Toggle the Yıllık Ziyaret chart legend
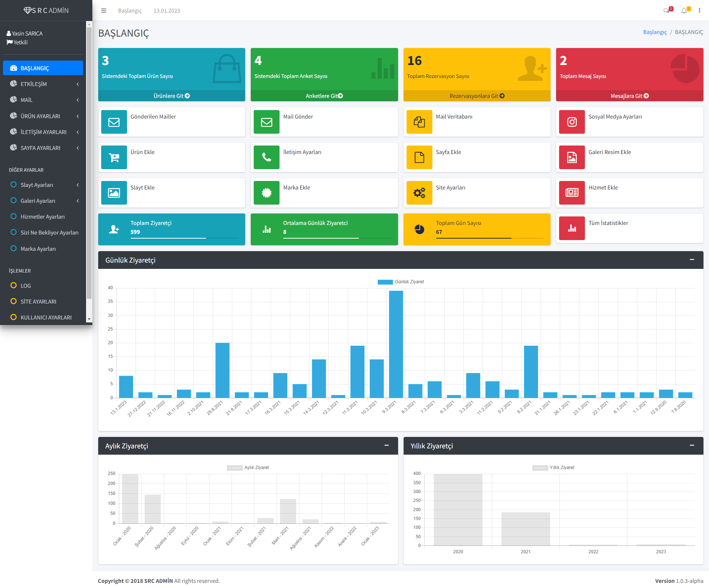The image size is (709, 588). 553,468
